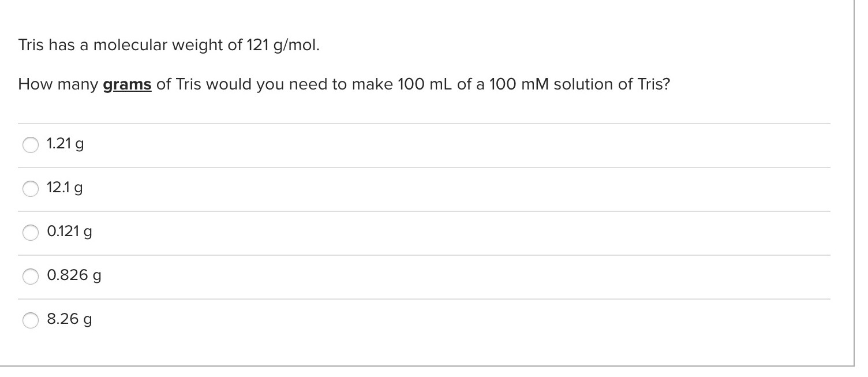Click the 0.826 g answer label
Screen dimensions: 868x377
coord(73,275)
